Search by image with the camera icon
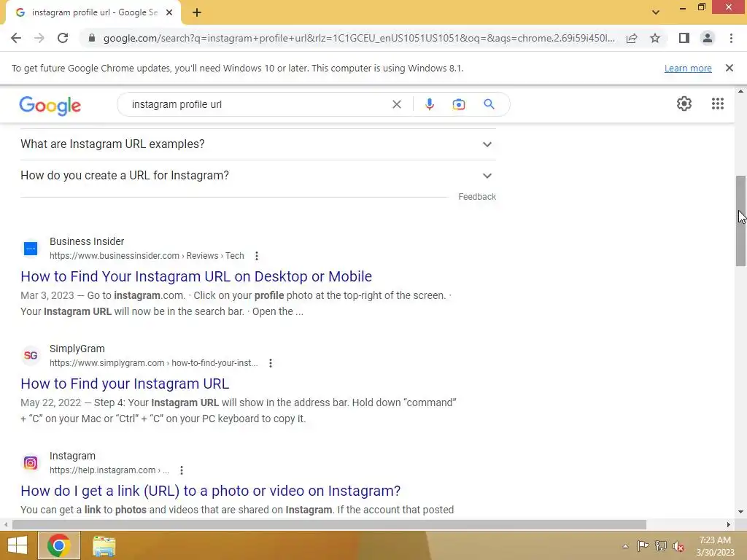 point(458,104)
